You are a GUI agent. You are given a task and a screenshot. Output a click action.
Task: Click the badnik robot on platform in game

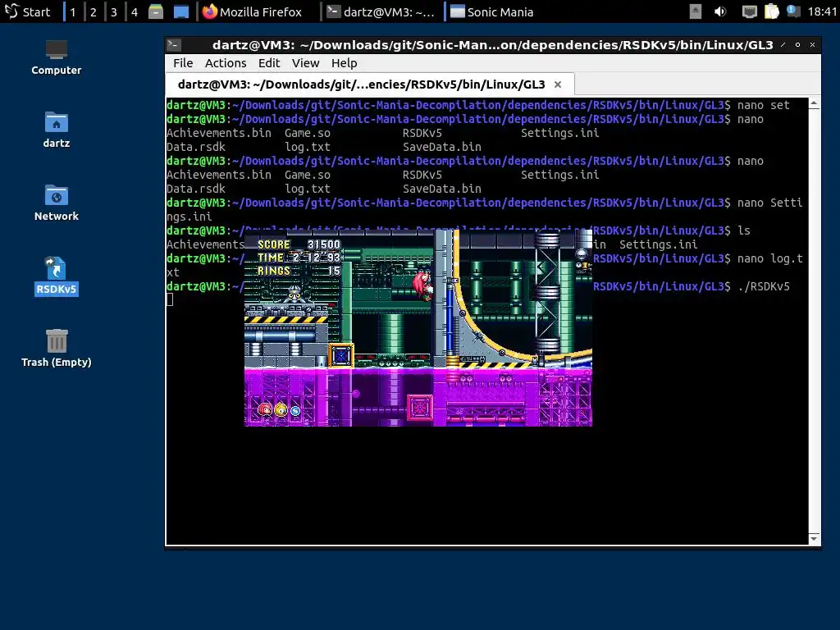pos(294,295)
